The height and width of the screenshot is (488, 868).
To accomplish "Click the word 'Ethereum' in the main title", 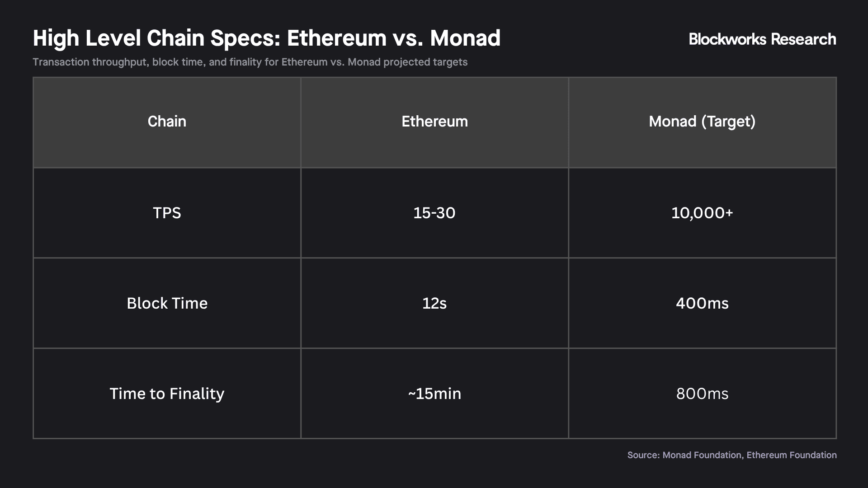I will [x=336, y=38].
